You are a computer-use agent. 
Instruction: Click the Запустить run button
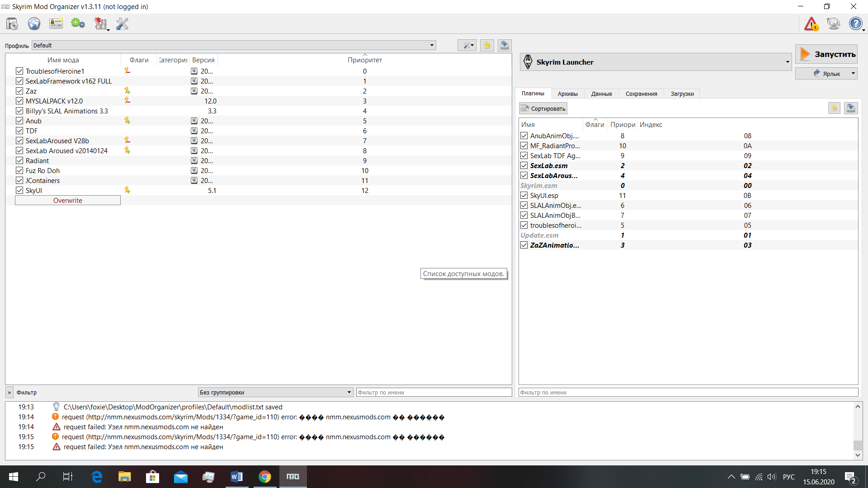click(826, 54)
